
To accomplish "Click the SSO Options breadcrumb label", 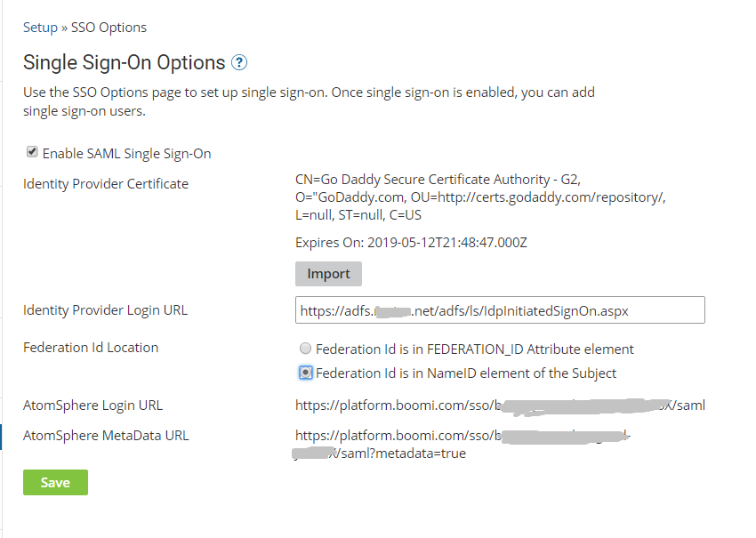I will pyautogui.click(x=108, y=28).
